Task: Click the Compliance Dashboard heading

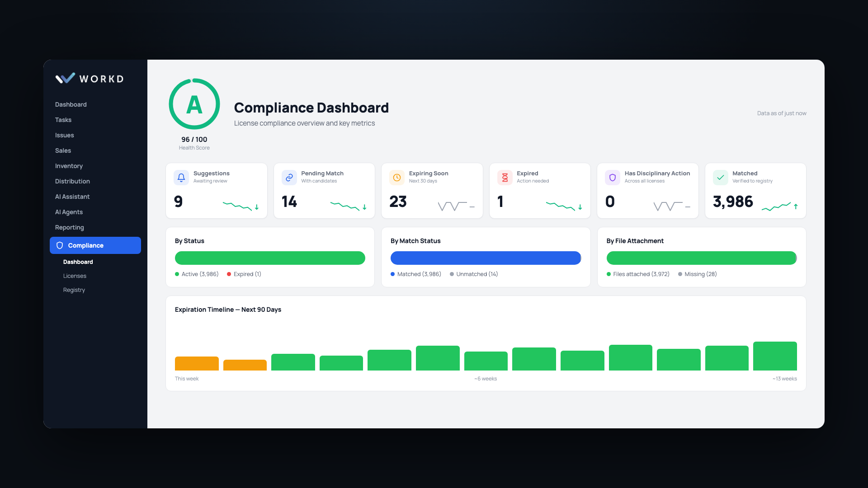Action: [311, 108]
